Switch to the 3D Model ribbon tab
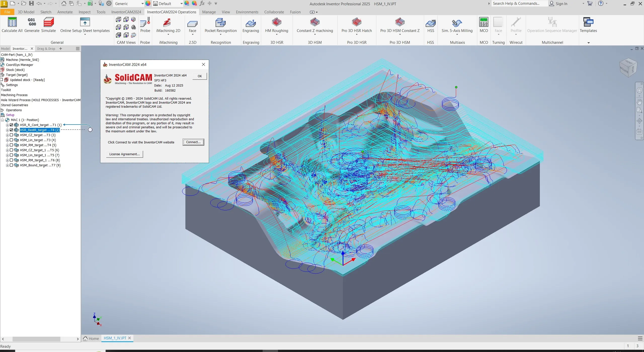 (26, 12)
